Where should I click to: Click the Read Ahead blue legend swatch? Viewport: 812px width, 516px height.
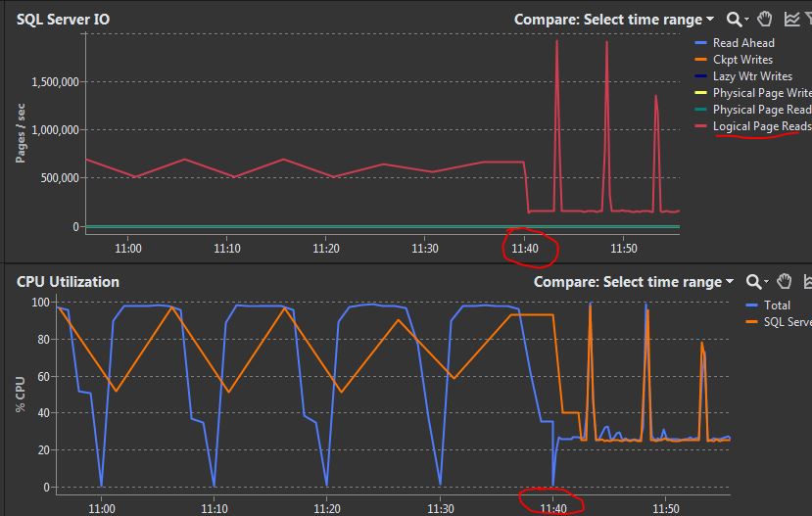click(x=700, y=43)
